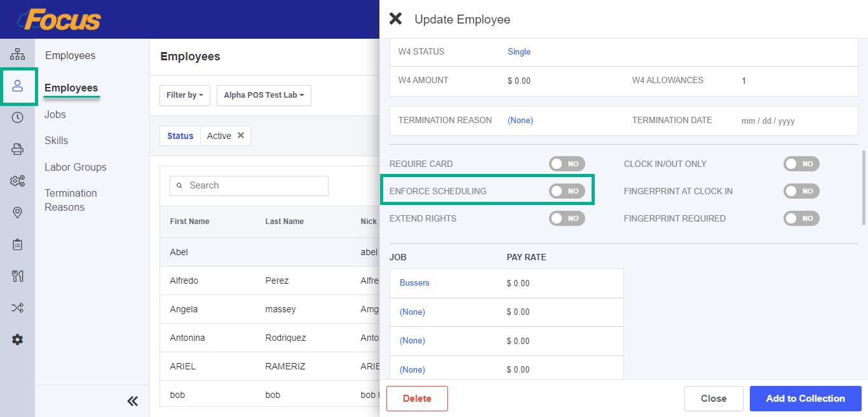Click the fork and knife menu icon
The image size is (868, 417).
click(17, 276)
